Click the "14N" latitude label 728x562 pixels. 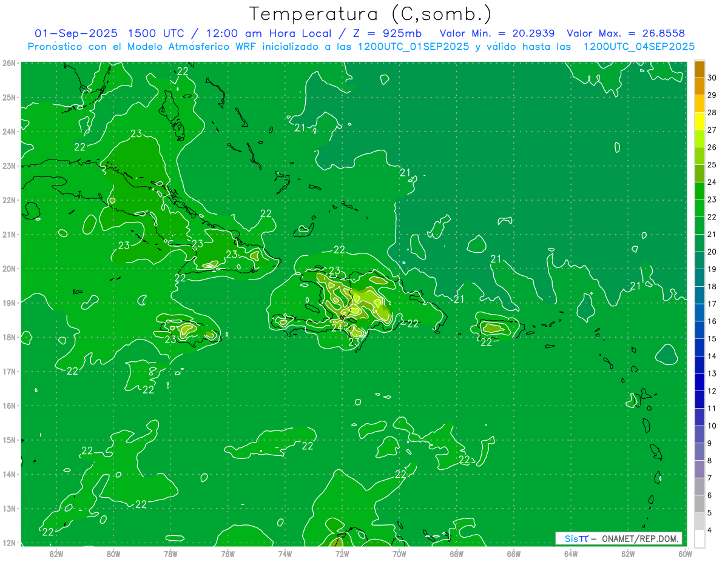coord(9,474)
